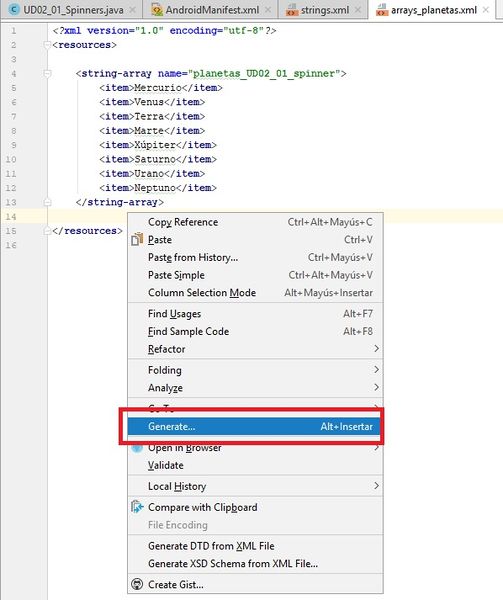Choose Copy Reference from context menu
This screenshot has width=503, height=600.
pos(255,222)
